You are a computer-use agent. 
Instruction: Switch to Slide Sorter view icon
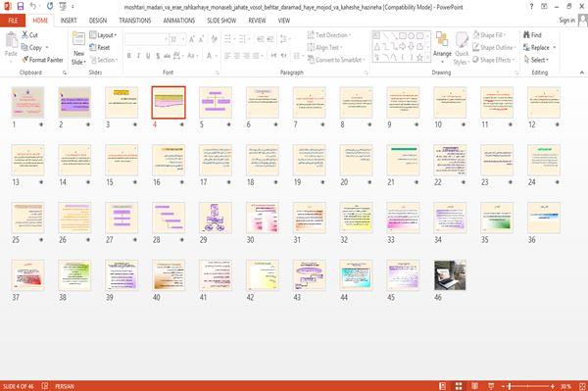[459, 386]
